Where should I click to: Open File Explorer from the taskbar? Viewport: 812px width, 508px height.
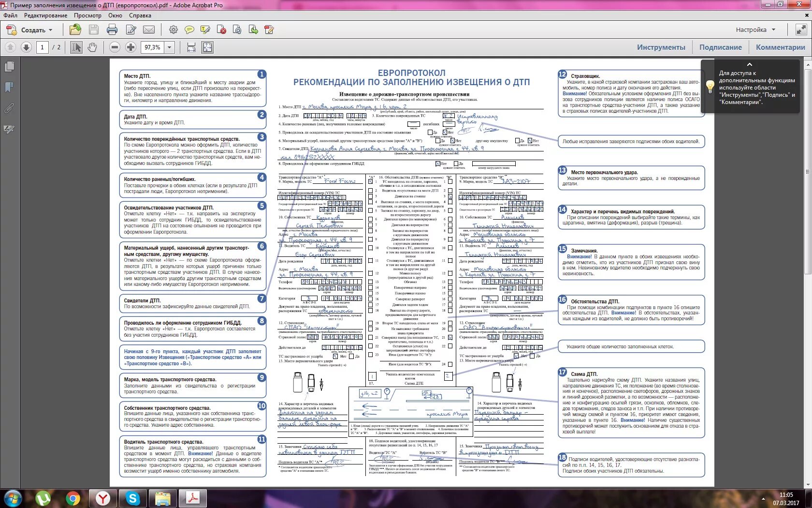click(163, 498)
